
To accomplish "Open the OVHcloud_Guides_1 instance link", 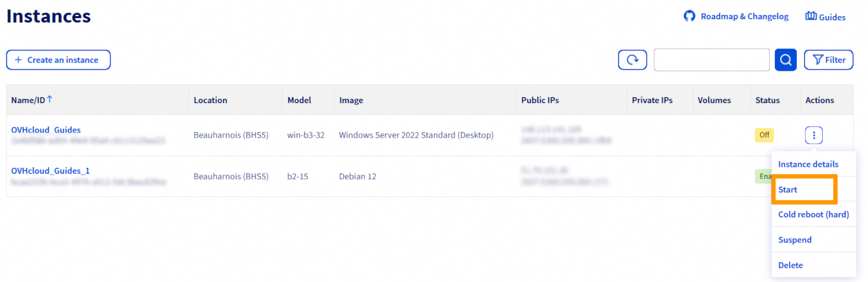I will coord(51,170).
